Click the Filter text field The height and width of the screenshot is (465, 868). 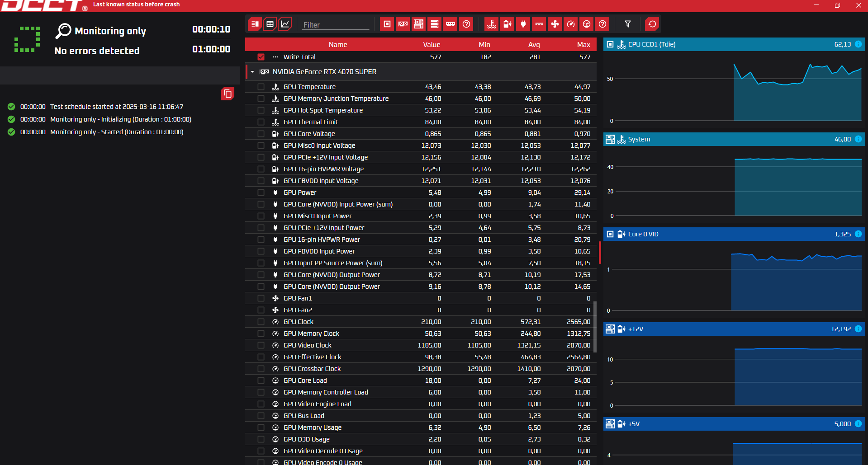(x=336, y=24)
